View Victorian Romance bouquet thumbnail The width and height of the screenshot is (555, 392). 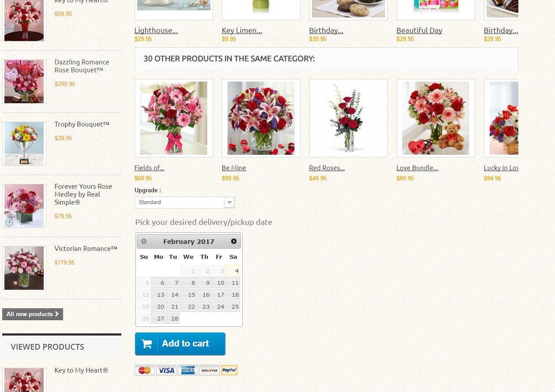(24, 268)
